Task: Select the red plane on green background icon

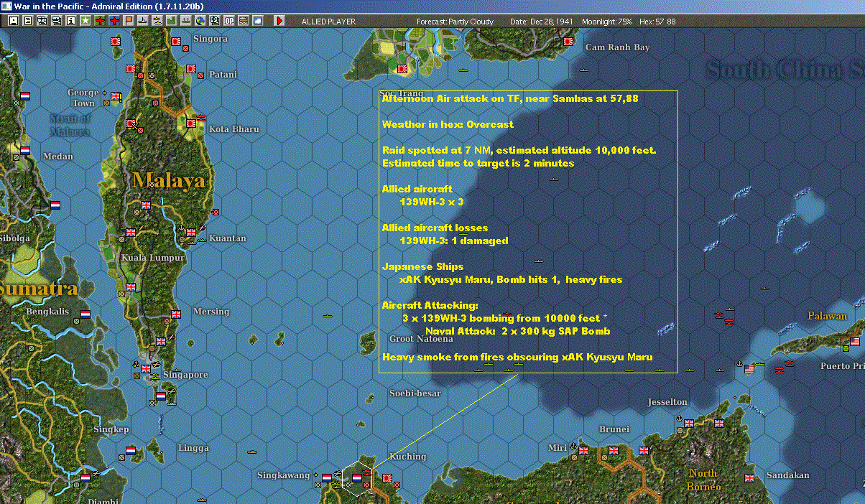Action: [100, 21]
